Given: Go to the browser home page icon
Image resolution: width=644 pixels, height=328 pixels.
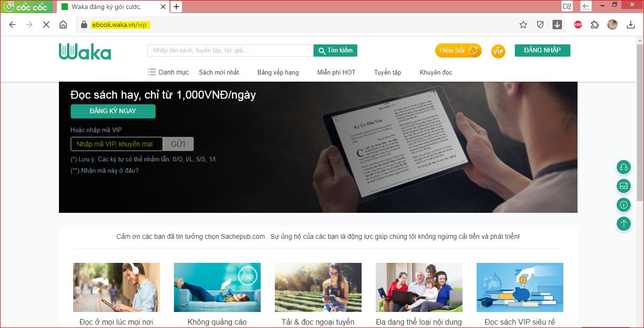Looking at the screenshot, I should point(63,25).
